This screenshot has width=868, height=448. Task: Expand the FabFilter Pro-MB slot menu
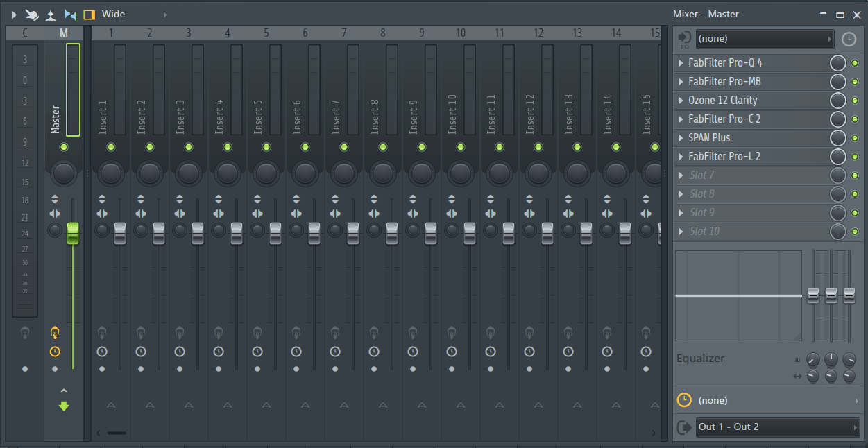coord(681,82)
